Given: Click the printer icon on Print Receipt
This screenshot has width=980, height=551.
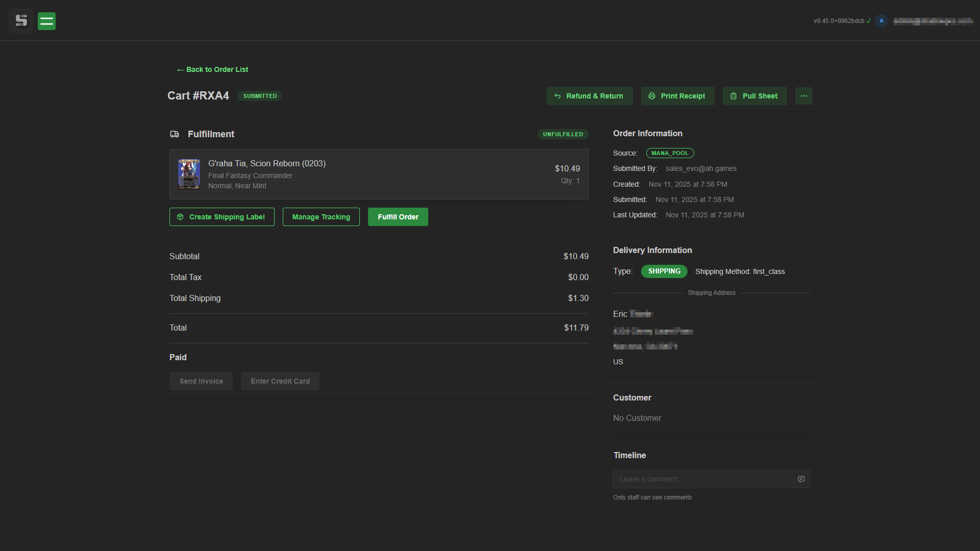Looking at the screenshot, I should coord(651,96).
